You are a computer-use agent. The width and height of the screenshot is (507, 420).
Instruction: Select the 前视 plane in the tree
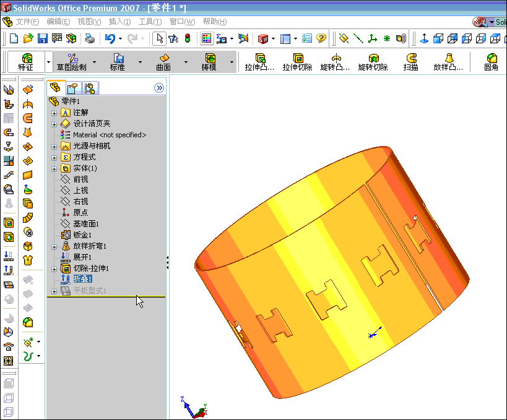[75, 179]
